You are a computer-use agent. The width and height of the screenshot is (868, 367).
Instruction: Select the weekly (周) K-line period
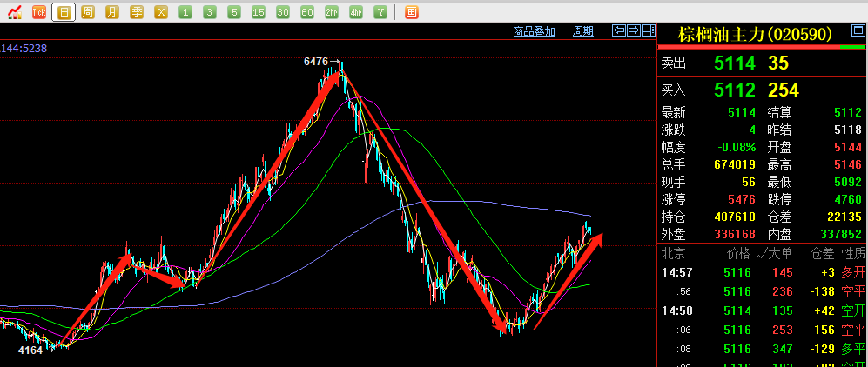(88, 11)
